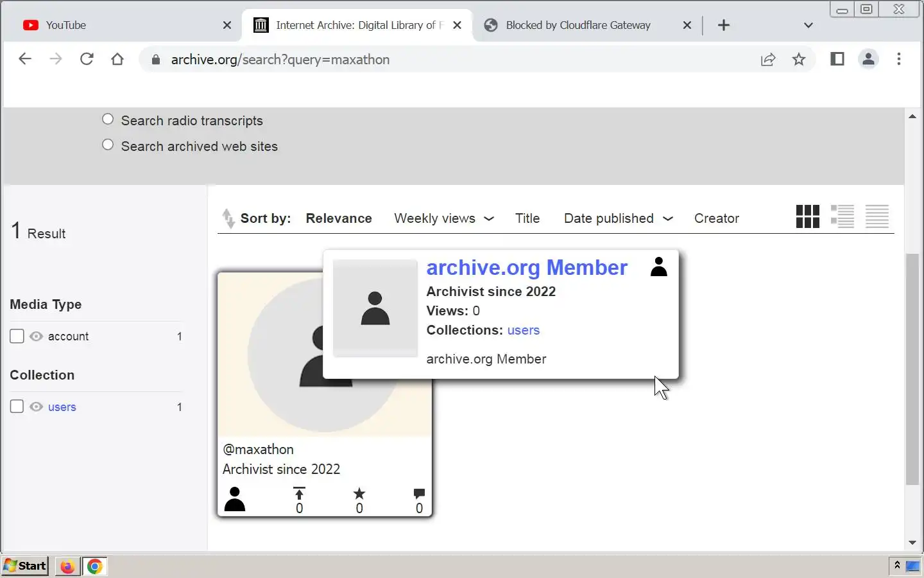Sort results by Relevance
Screen dimensions: 924x578
(x=339, y=218)
